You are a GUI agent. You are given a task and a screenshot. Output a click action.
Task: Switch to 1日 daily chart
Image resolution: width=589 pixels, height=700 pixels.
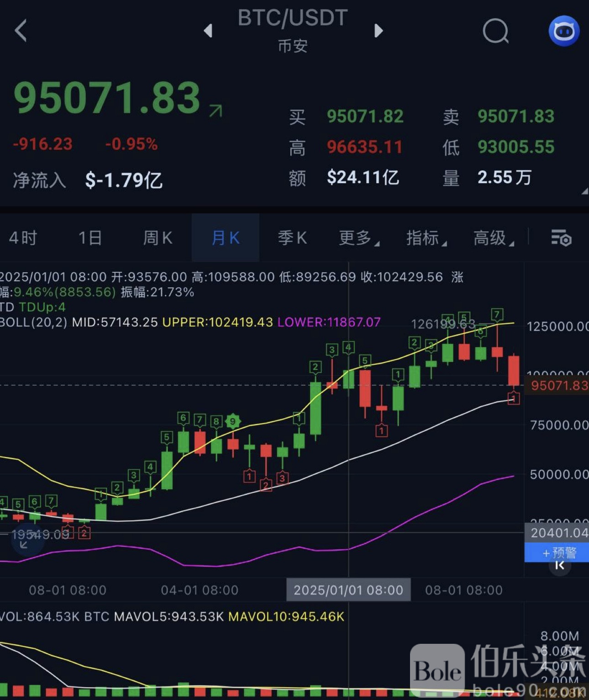90,238
